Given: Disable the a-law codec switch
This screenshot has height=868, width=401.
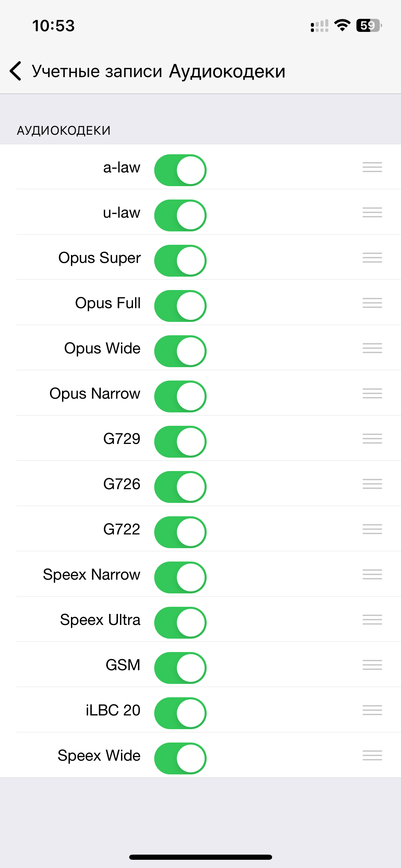Looking at the screenshot, I should pyautogui.click(x=180, y=170).
